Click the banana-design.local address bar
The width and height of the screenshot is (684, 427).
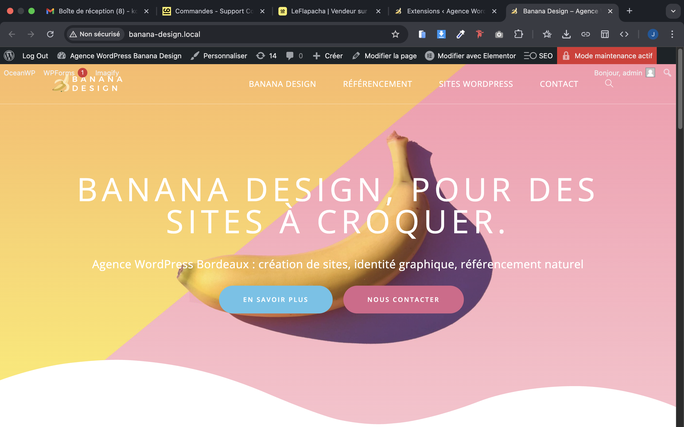(257, 34)
